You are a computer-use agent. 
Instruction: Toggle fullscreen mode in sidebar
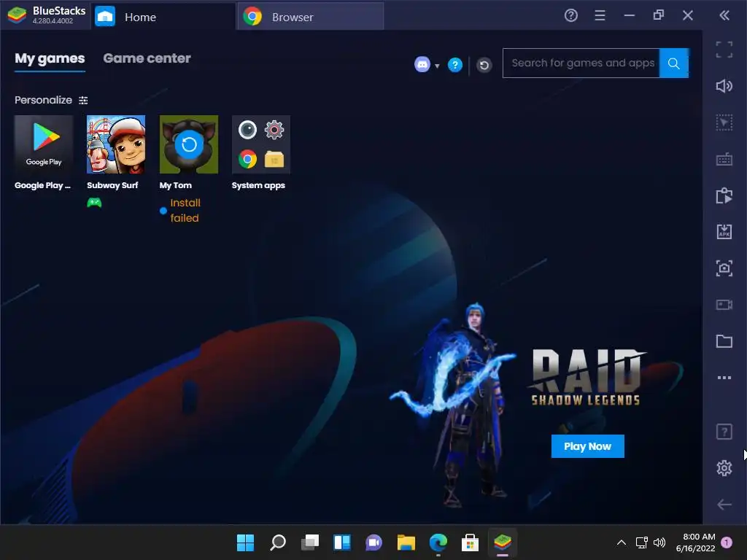[x=724, y=50]
